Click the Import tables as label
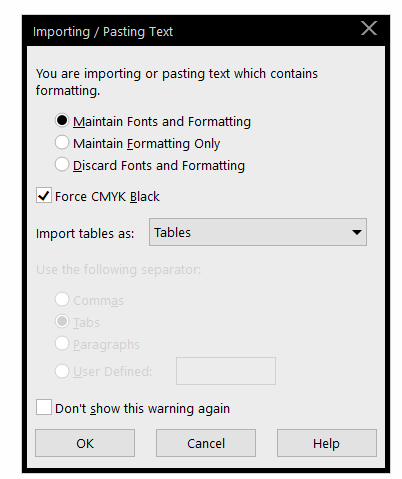The height and width of the screenshot is (479, 402). pyautogui.click(x=85, y=233)
